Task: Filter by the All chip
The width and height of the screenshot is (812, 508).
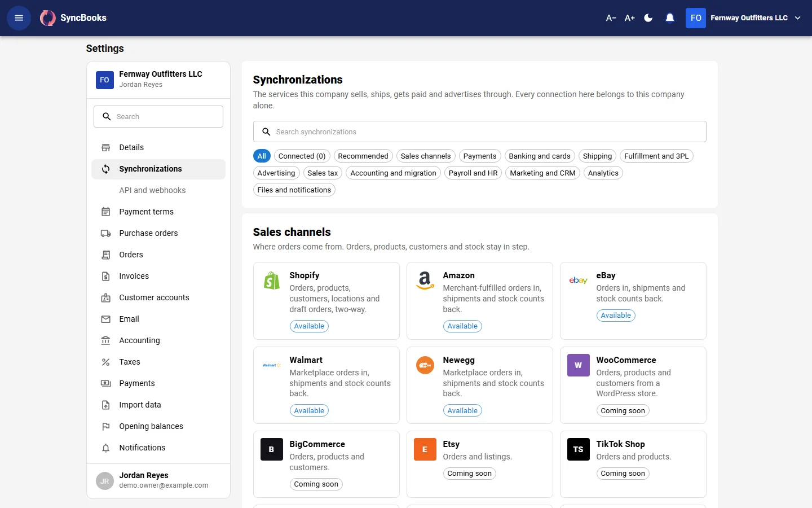Action: point(262,156)
